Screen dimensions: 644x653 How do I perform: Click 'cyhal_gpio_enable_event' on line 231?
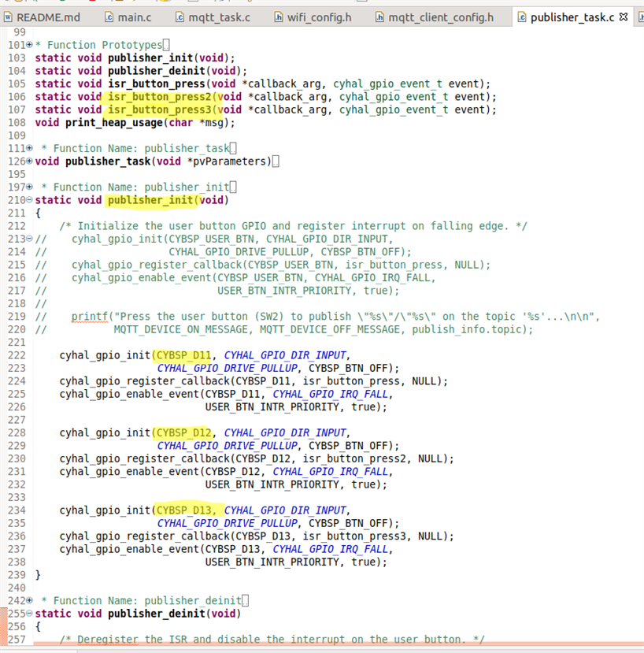click(x=129, y=471)
